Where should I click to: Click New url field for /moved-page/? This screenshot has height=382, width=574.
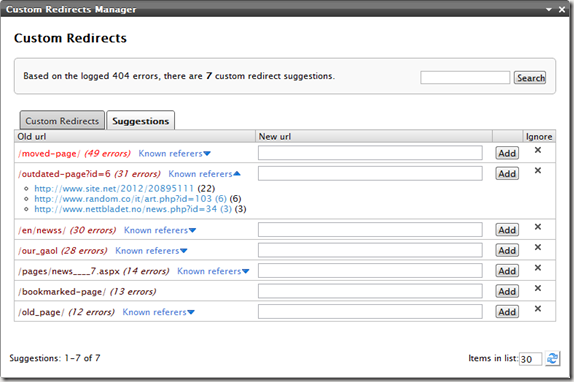(x=370, y=153)
